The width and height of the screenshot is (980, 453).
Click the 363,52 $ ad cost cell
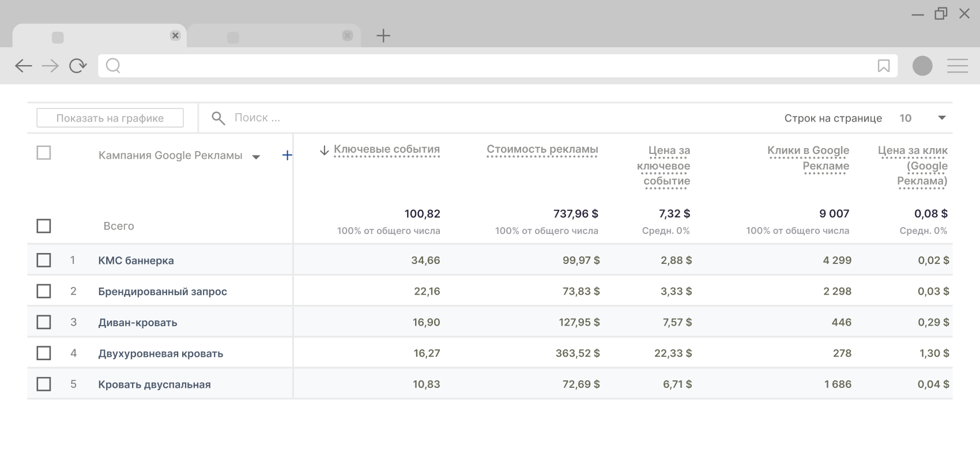pos(578,353)
